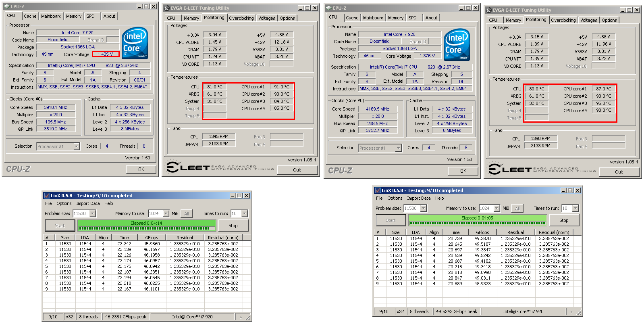
Task: Click the Time cell 20.889 in LinX row 9
Action: click(455, 284)
